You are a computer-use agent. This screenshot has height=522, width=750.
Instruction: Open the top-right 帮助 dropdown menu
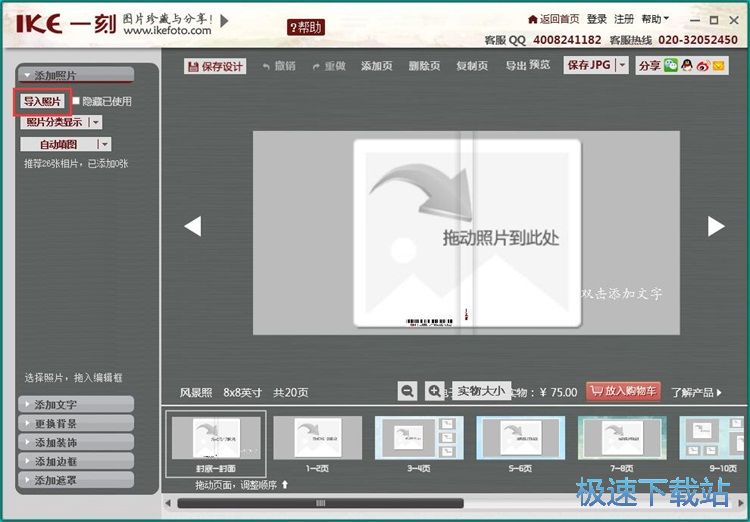point(655,19)
